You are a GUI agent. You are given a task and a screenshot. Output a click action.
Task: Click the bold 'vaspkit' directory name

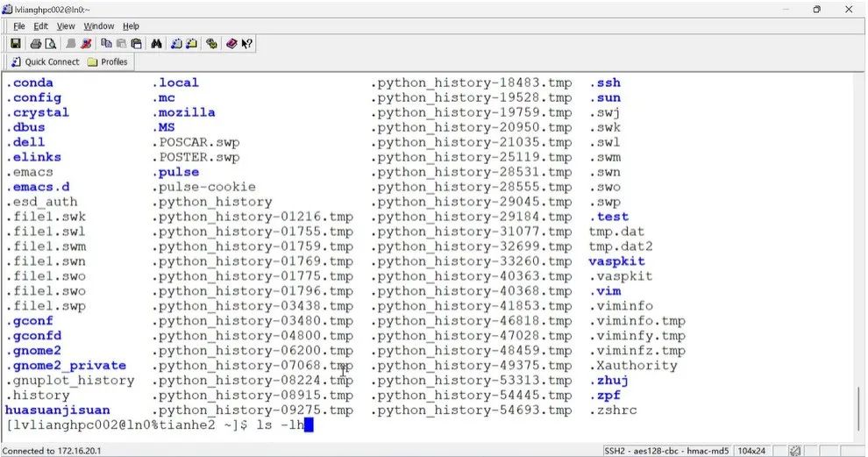coord(616,261)
